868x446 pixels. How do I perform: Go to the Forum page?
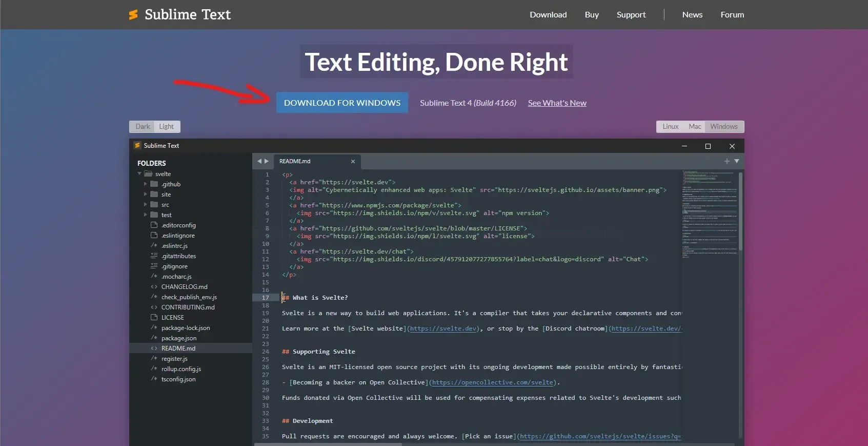(732, 15)
